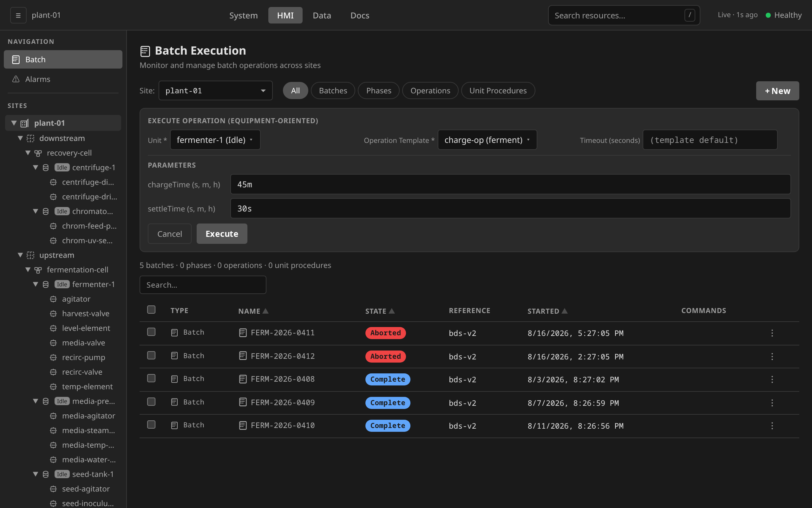Click the plant-01 site building icon
This screenshot has width=812, height=508.
pos(24,123)
